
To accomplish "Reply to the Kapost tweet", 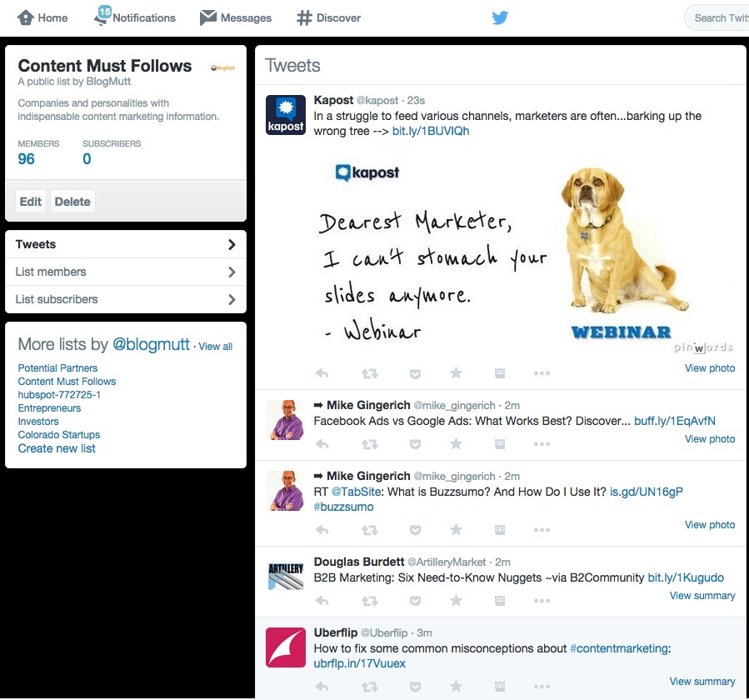I will tap(322, 373).
